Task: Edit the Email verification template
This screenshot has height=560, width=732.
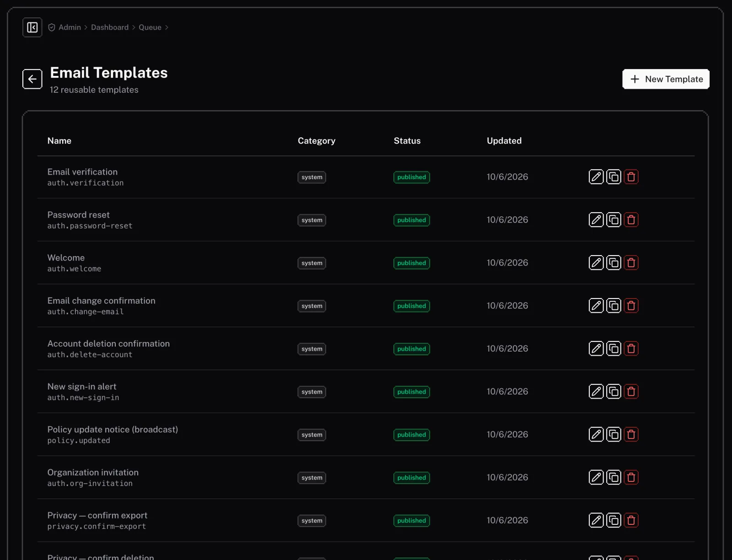Action: 596,177
